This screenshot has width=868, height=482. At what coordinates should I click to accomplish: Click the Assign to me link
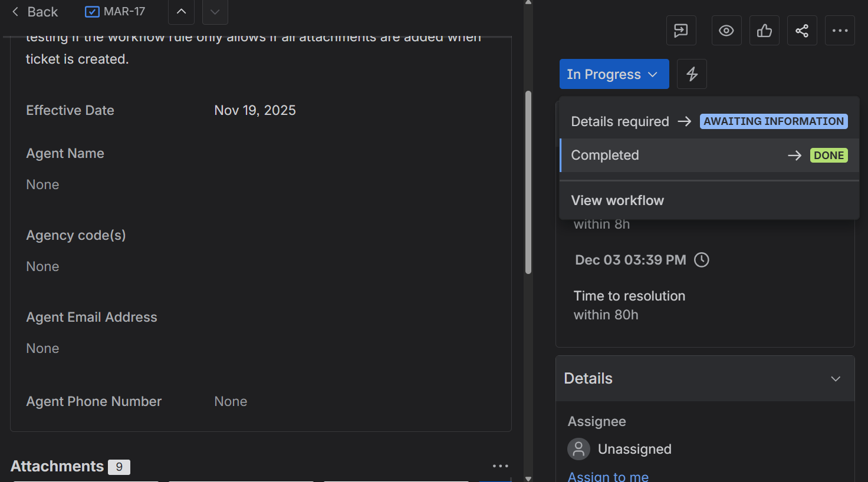point(608,476)
